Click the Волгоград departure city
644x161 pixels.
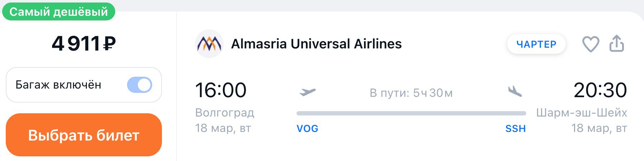[225, 113]
